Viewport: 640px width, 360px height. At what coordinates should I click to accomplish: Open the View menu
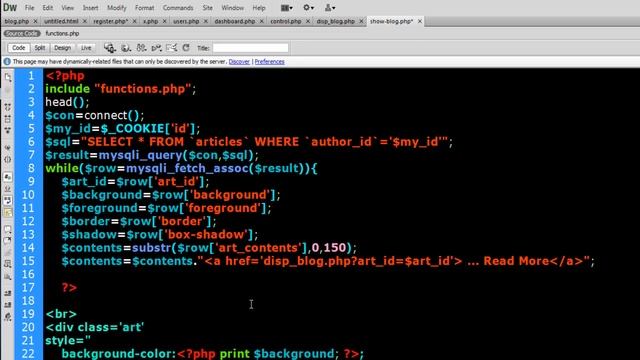(x=68, y=8)
